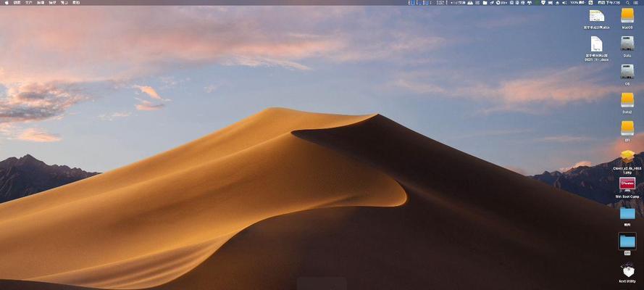Open the Apple menu

pos(7,2)
